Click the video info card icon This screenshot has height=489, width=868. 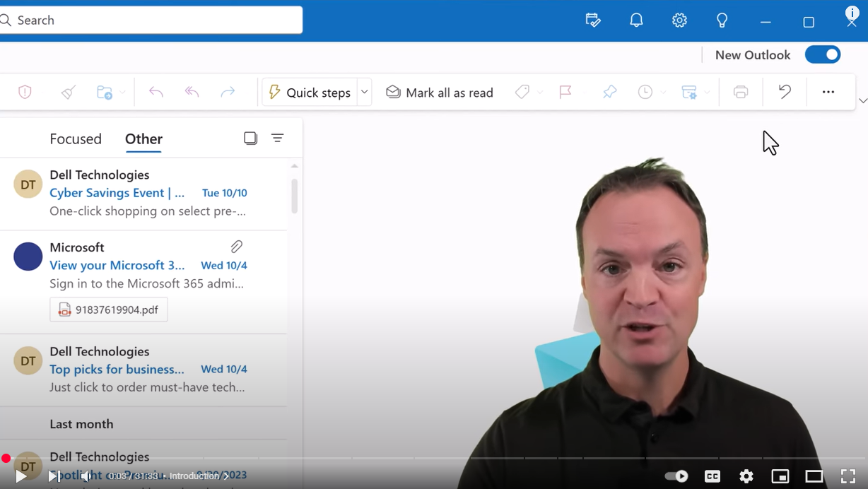(x=853, y=13)
